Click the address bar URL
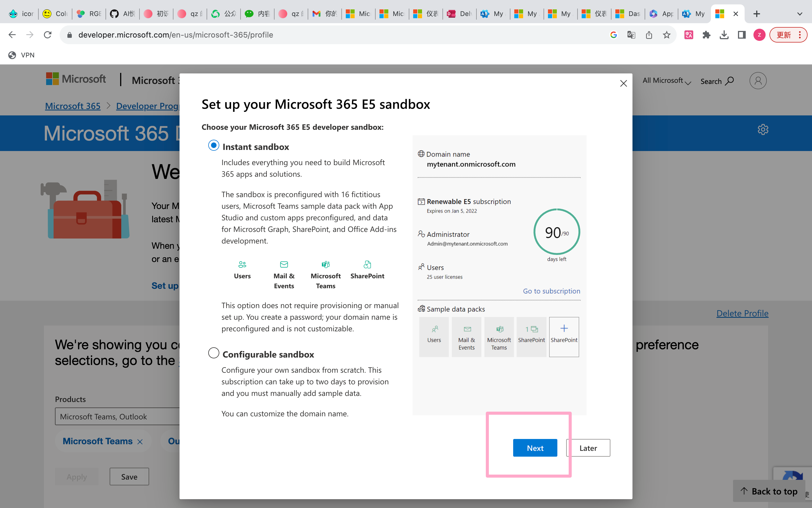 [x=175, y=35]
